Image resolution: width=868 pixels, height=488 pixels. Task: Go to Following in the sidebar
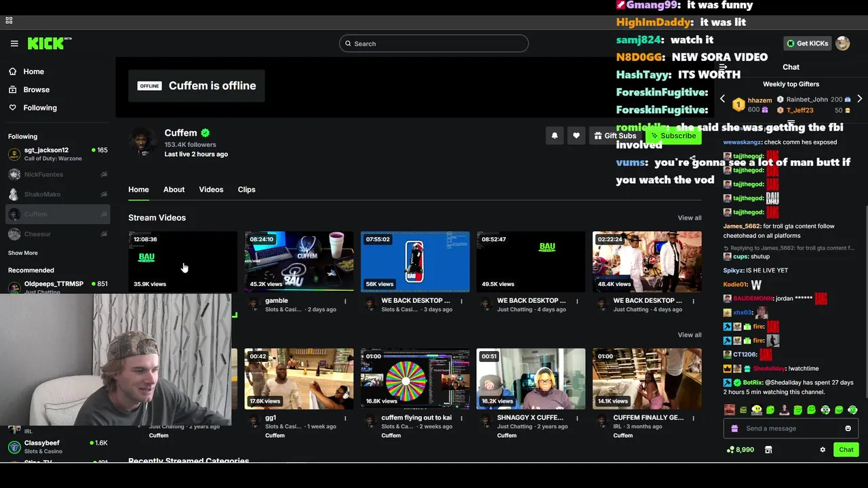[40, 108]
